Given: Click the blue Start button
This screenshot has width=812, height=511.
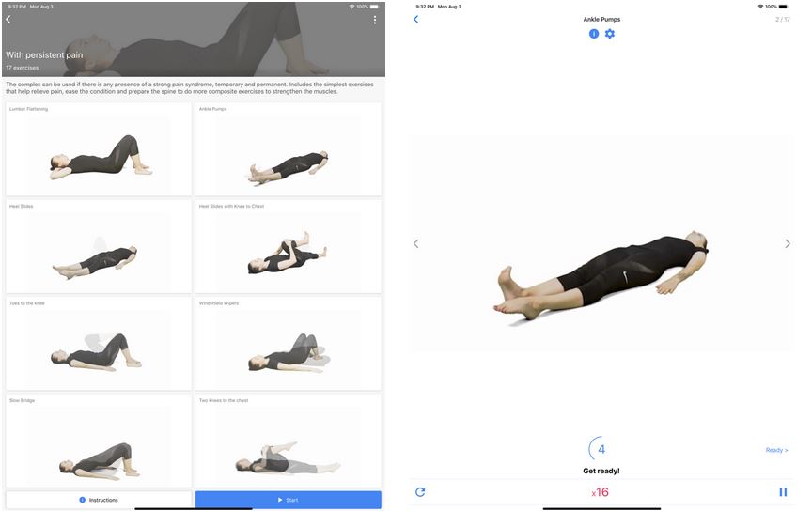Looking at the screenshot, I should pyautogui.click(x=288, y=500).
